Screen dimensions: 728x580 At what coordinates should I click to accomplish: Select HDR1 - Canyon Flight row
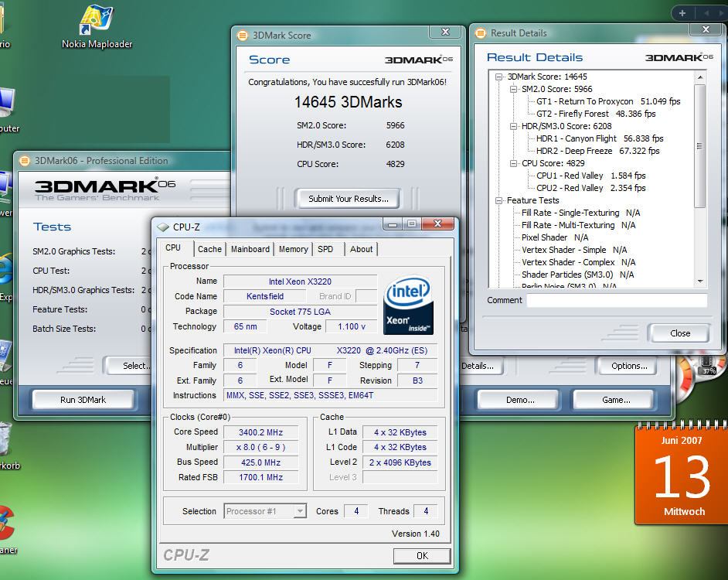click(600, 138)
